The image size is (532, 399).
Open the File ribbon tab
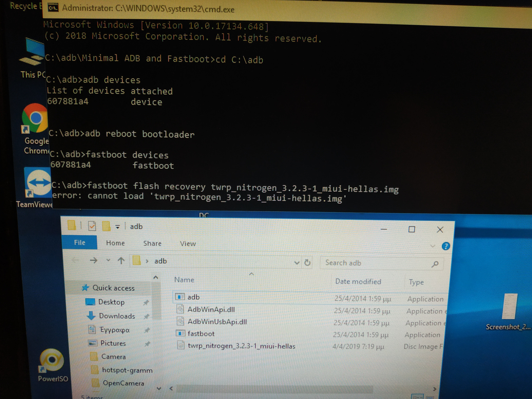point(80,242)
